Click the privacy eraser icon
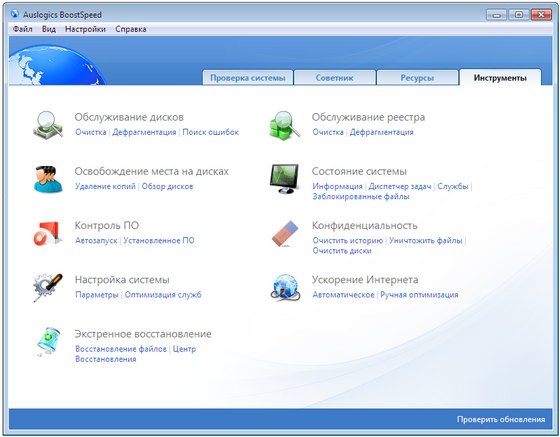Image resolution: width=560 pixels, height=437 pixels. (x=285, y=233)
